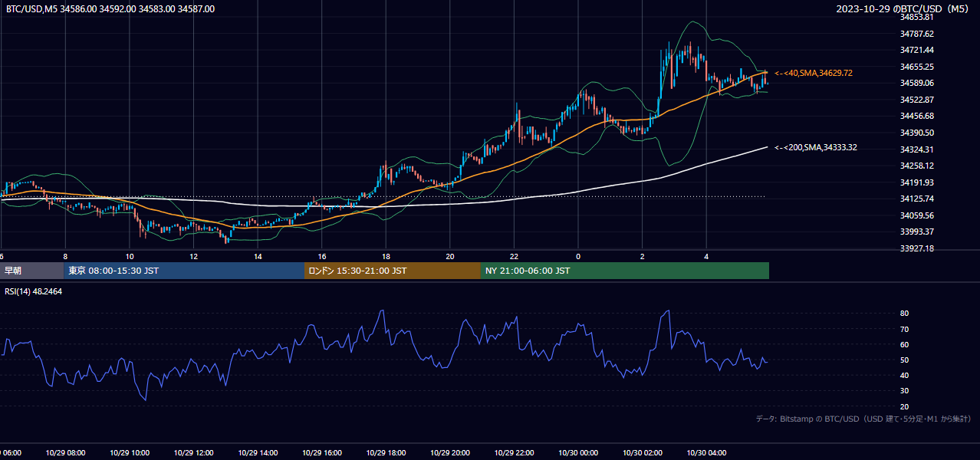This screenshot has width=980, height=460.
Task: Click the price axis value 34589.06
Action: click(x=916, y=83)
